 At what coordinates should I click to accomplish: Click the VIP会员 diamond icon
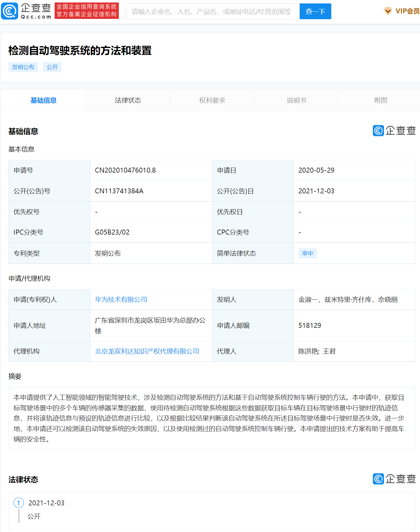tap(388, 11)
